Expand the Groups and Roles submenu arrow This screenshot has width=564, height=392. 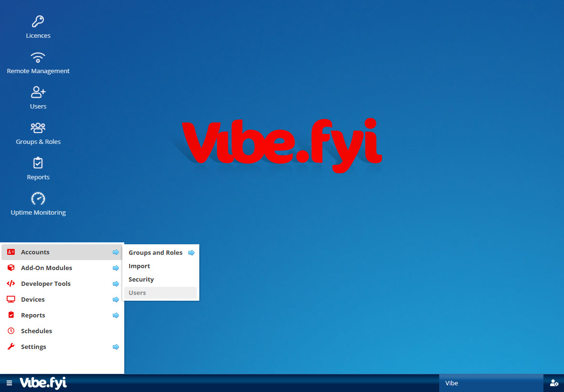pyautogui.click(x=191, y=253)
